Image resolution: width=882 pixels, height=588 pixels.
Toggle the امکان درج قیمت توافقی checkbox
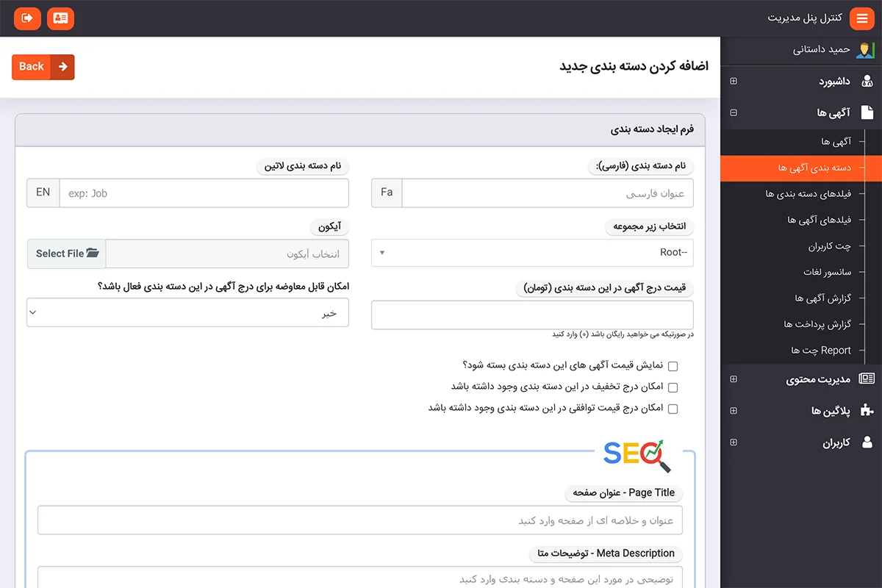tap(673, 409)
